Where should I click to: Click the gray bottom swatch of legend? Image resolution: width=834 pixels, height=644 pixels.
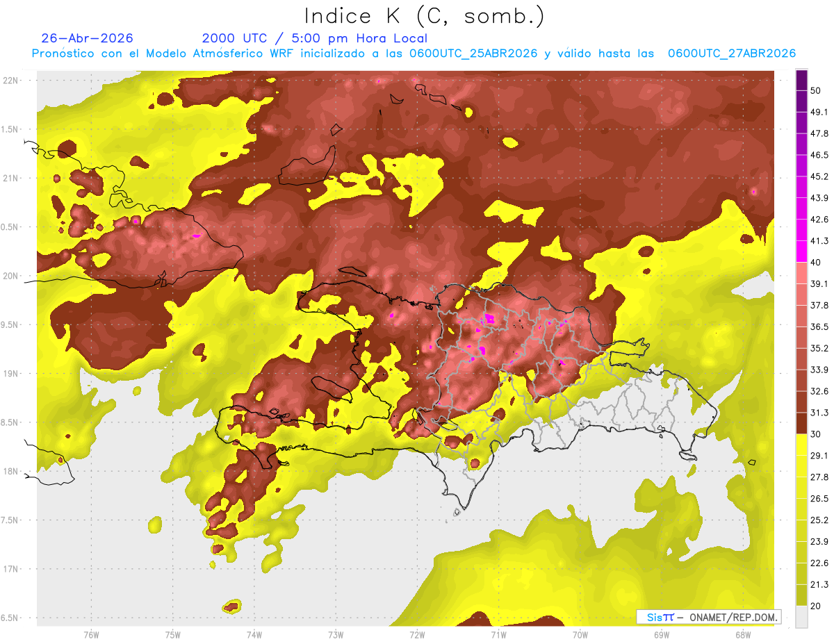click(x=801, y=617)
